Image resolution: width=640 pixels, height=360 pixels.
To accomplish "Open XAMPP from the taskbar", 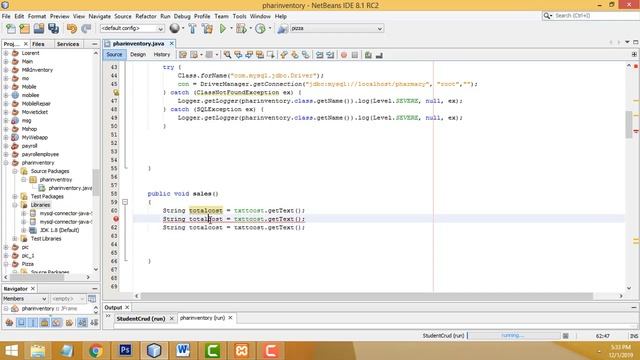I will pyautogui.click(x=242, y=351).
